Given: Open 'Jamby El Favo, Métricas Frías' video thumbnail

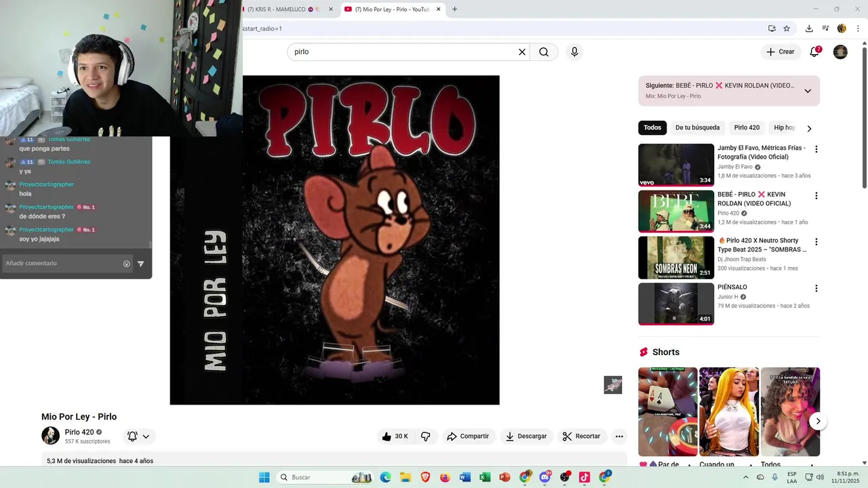Looking at the screenshot, I should pyautogui.click(x=676, y=165).
